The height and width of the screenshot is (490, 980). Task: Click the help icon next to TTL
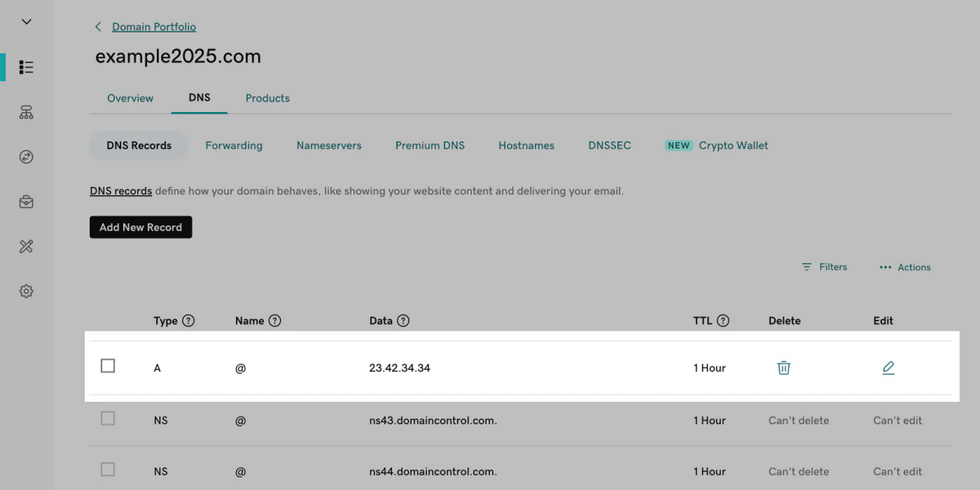point(723,321)
